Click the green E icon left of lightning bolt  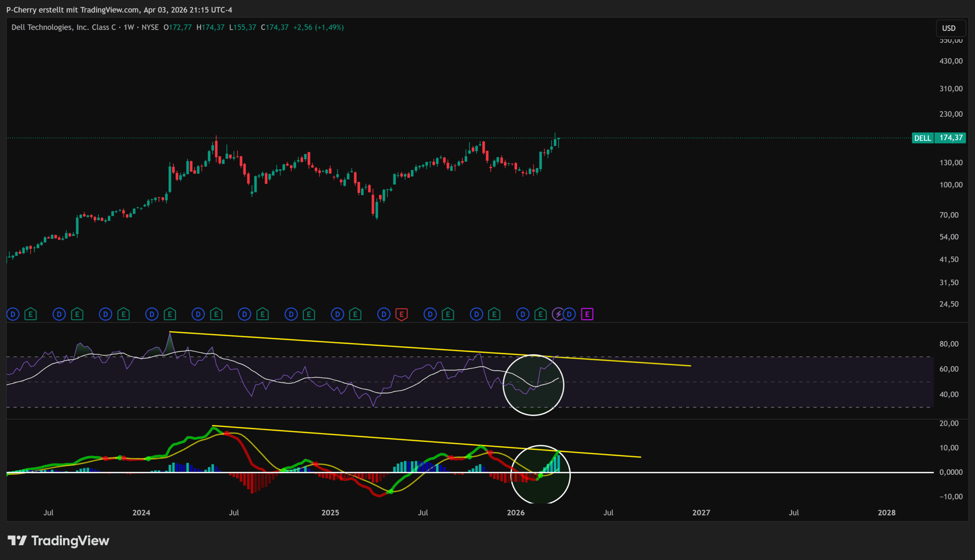pyautogui.click(x=540, y=314)
